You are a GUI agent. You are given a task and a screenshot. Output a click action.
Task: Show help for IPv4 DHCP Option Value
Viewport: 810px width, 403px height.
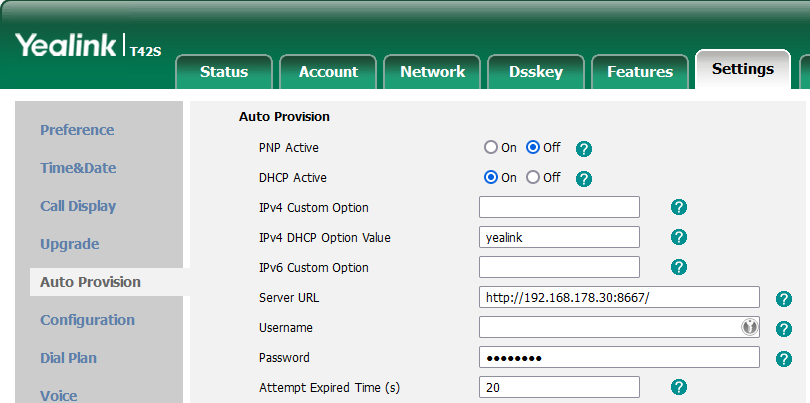[678, 237]
